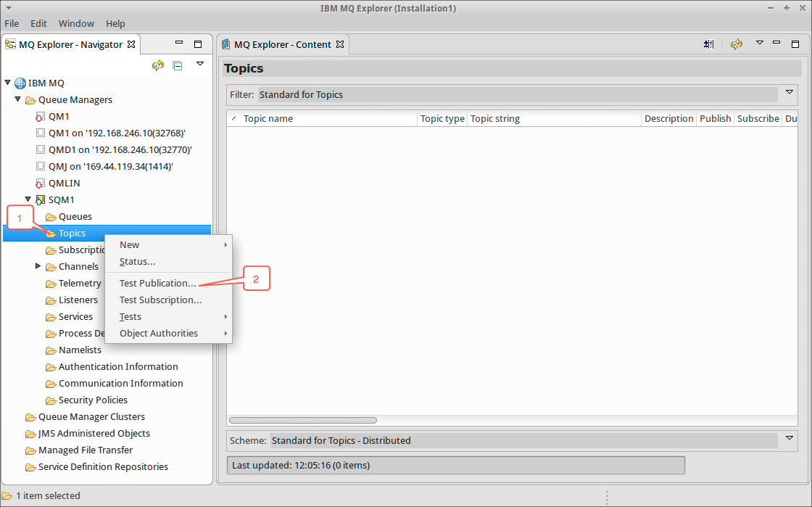
Task: Open the Window menu
Action: coord(76,23)
